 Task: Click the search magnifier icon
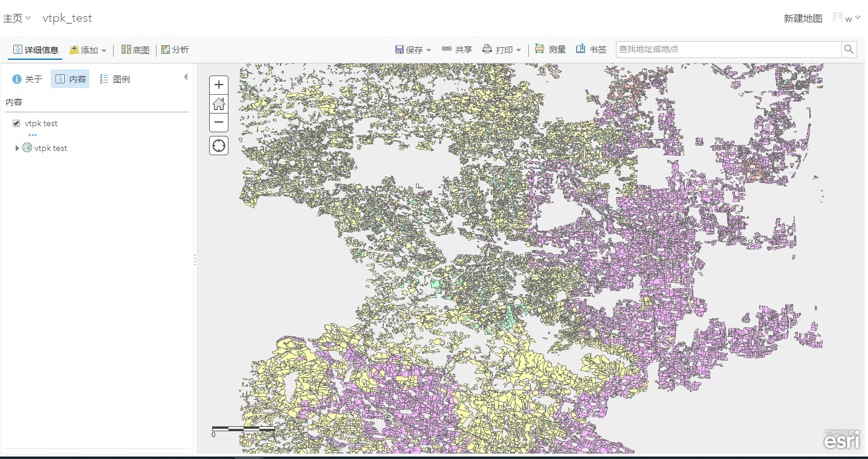pyautogui.click(x=849, y=50)
